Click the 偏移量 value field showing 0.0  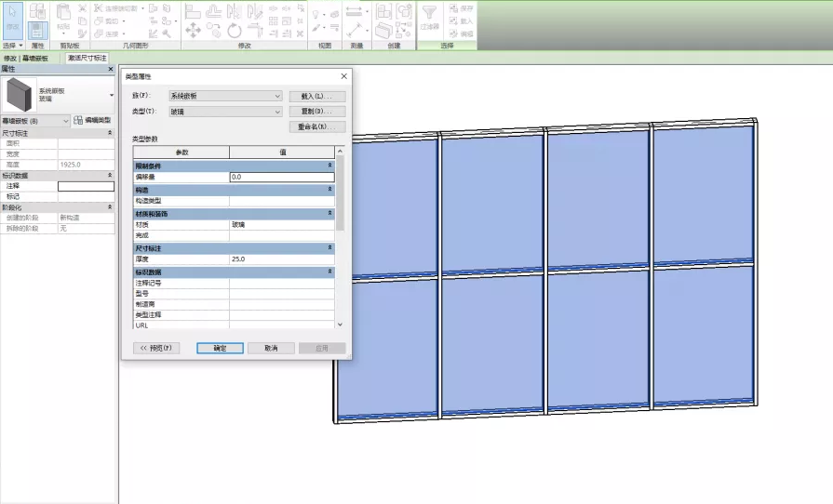pos(282,177)
